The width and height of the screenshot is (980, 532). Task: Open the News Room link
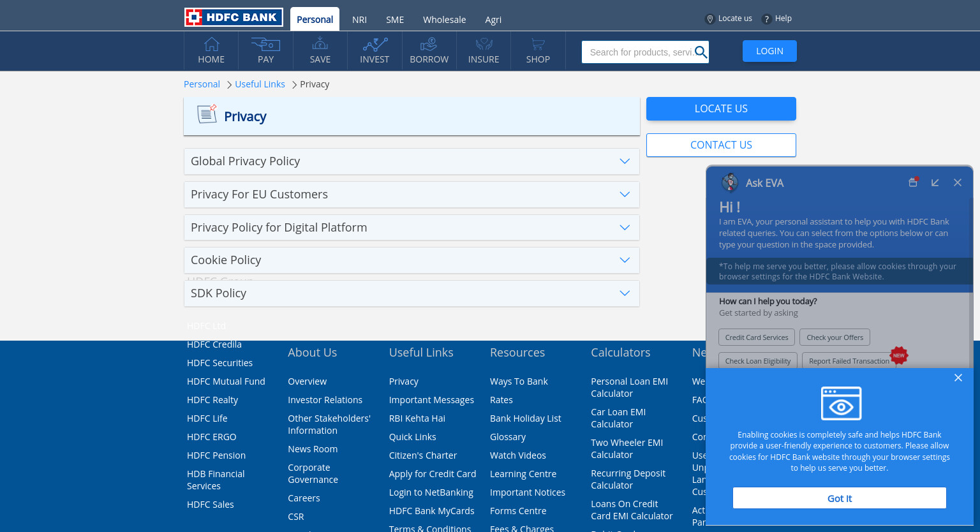(x=313, y=449)
